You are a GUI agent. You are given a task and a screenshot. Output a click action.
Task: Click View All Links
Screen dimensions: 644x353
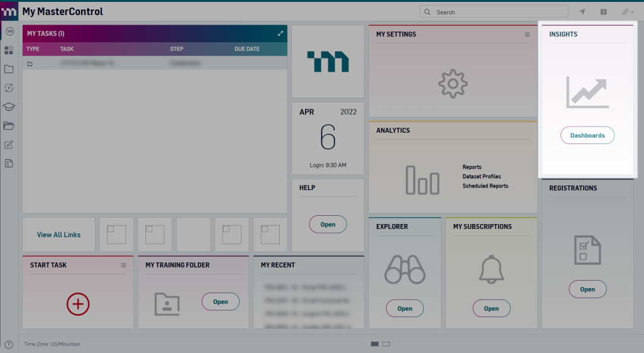(58, 235)
